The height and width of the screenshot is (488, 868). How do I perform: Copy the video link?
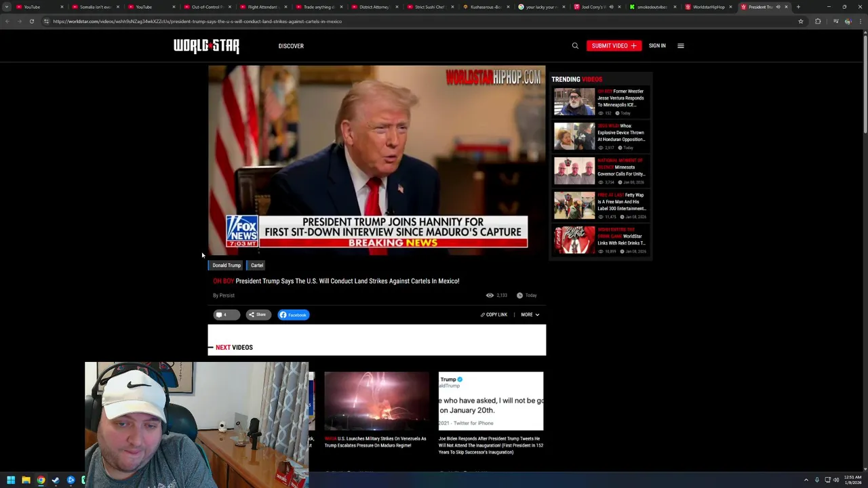[494, 314]
